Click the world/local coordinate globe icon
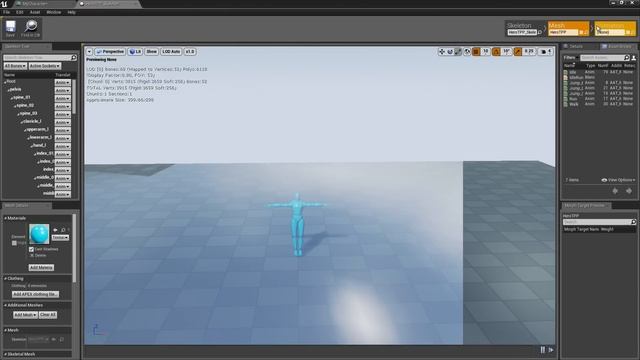The image size is (640, 360). (x=467, y=52)
